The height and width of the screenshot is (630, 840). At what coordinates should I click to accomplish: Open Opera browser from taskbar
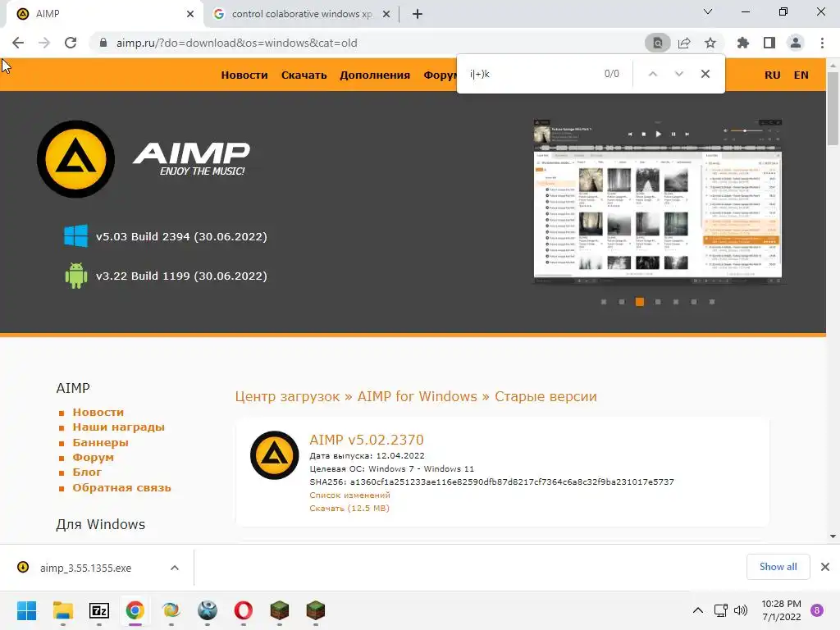point(243,610)
